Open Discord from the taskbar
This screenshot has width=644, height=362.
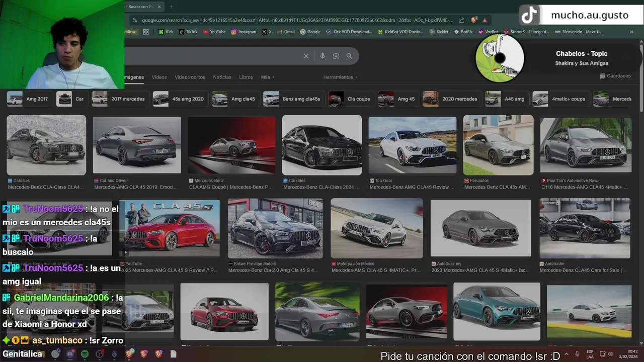tap(70, 354)
